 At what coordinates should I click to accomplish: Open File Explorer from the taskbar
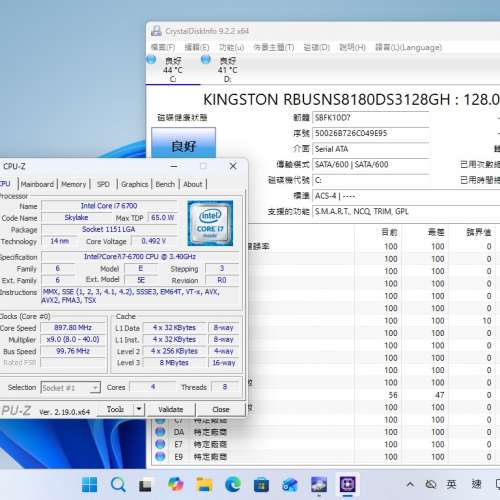pyautogui.click(x=204, y=484)
